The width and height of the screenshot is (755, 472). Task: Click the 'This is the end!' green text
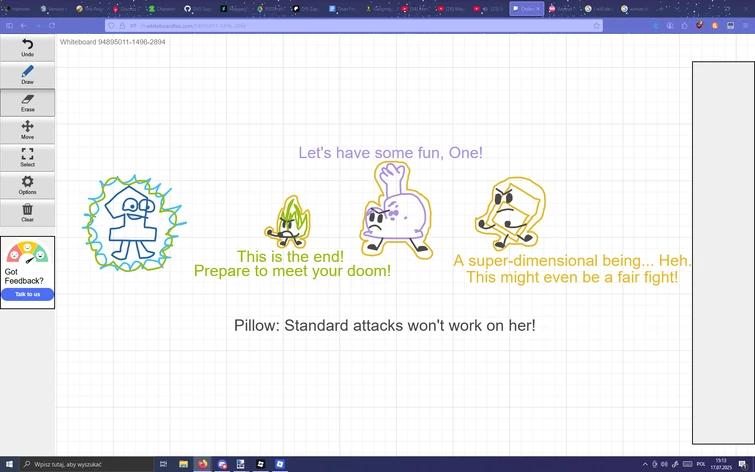coord(290,256)
